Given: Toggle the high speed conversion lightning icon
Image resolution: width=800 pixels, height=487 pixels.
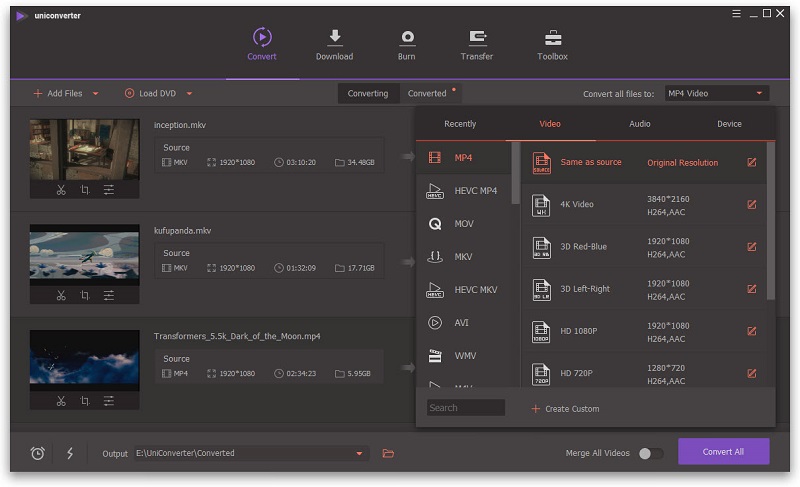Looking at the screenshot, I should pyautogui.click(x=70, y=453).
